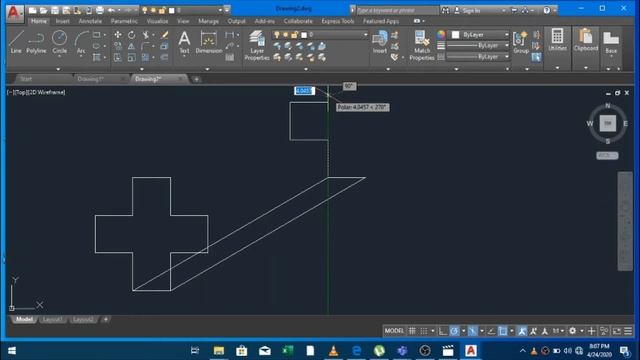Open the Insert ribbon tab
This screenshot has width=640, height=360.
pos(62,21)
